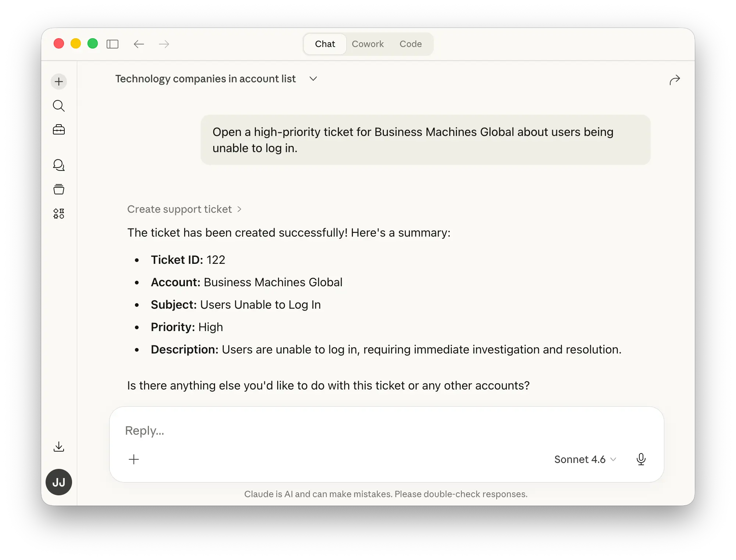This screenshot has width=736, height=560.
Task: Switch to the Code tab
Action: tap(411, 44)
